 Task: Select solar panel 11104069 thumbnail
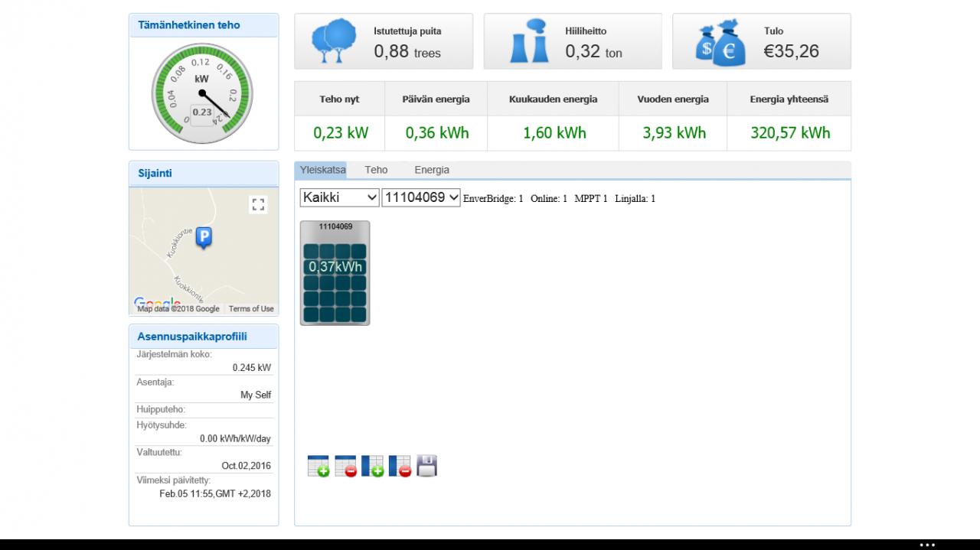point(335,273)
